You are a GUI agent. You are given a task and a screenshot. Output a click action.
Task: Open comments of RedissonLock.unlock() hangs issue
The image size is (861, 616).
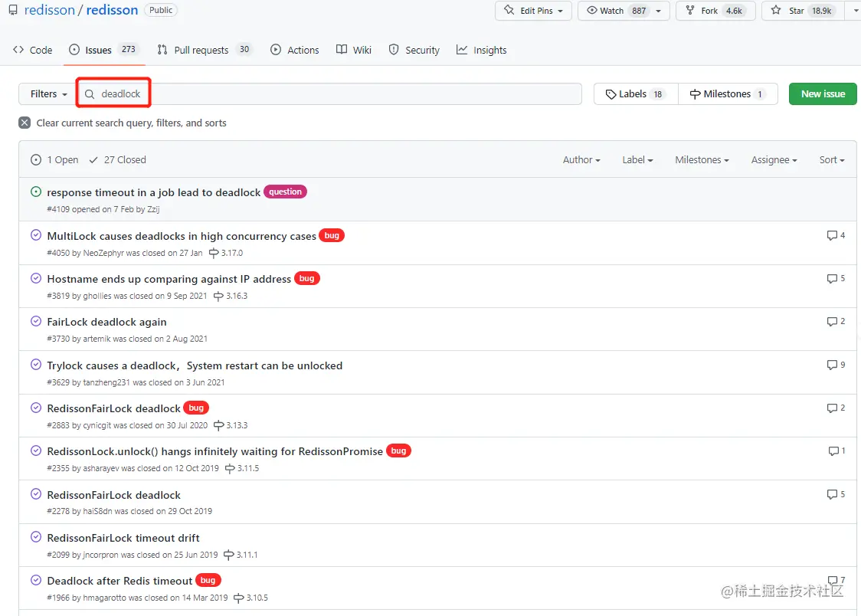coord(836,451)
